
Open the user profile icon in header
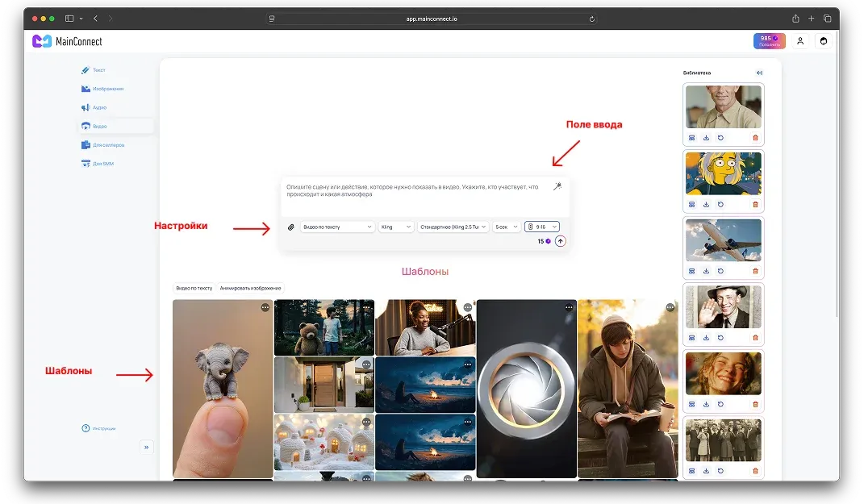tap(800, 41)
